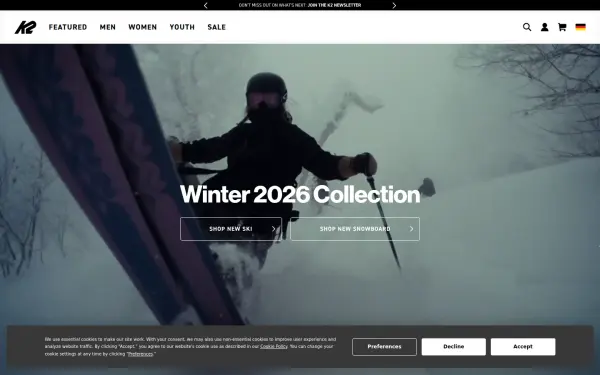Open the Youth menu
The height and width of the screenshot is (375, 600).
(182, 27)
